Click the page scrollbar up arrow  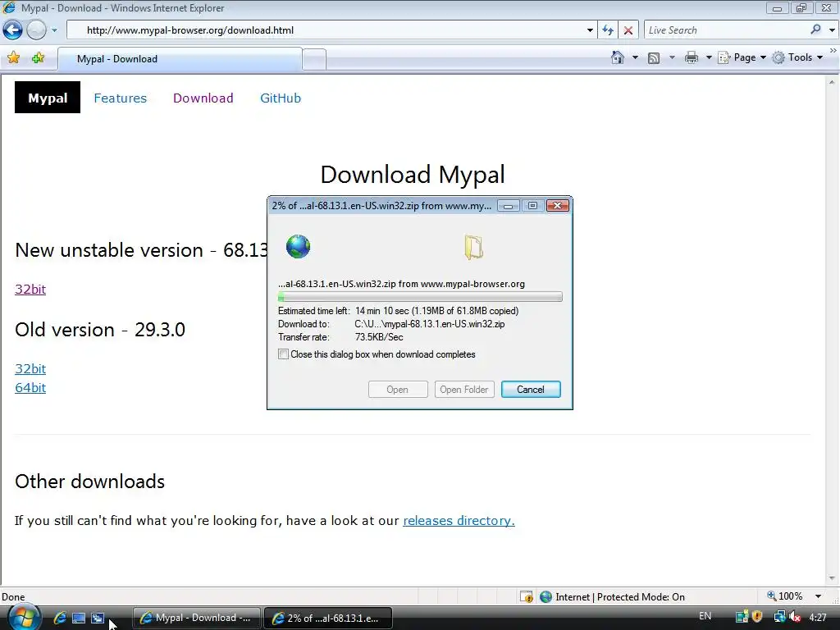(832, 82)
